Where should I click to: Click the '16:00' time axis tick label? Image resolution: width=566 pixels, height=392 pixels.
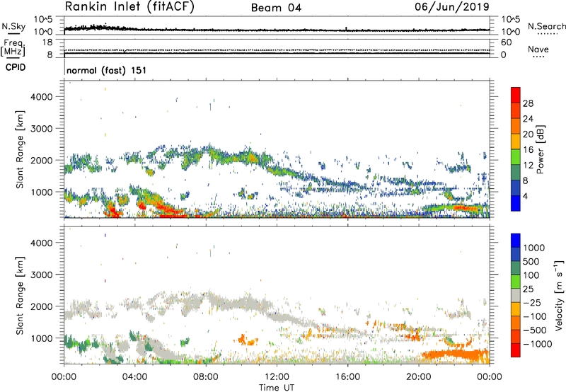(x=347, y=377)
